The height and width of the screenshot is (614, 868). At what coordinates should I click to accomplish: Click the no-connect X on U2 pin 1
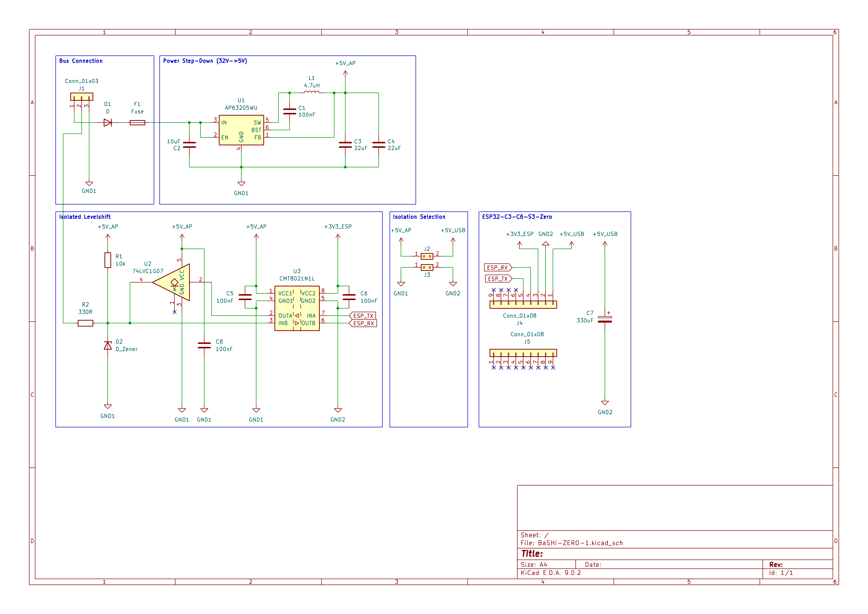[175, 312]
